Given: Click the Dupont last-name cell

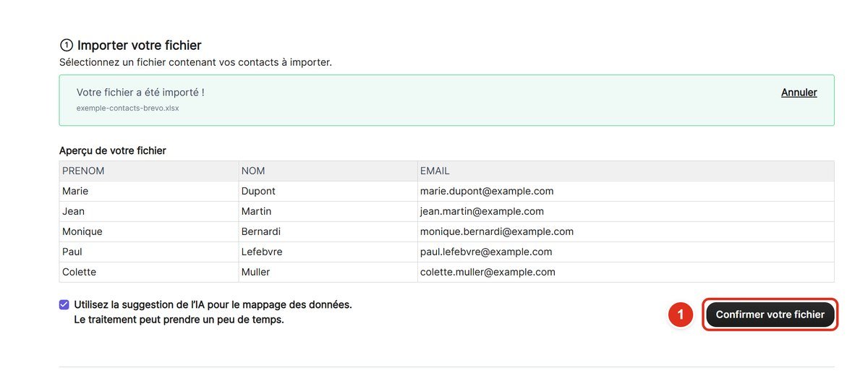Looking at the screenshot, I should pyautogui.click(x=328, y=192).
